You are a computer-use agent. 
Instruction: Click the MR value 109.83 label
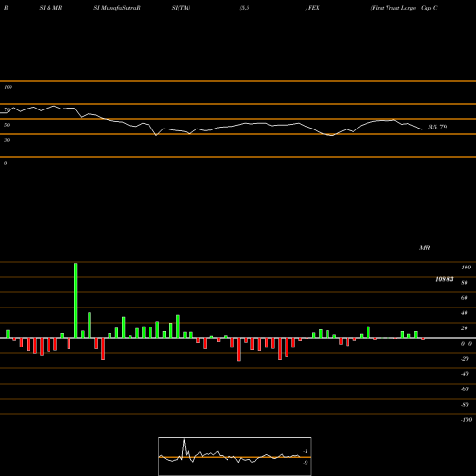(445, 279)
